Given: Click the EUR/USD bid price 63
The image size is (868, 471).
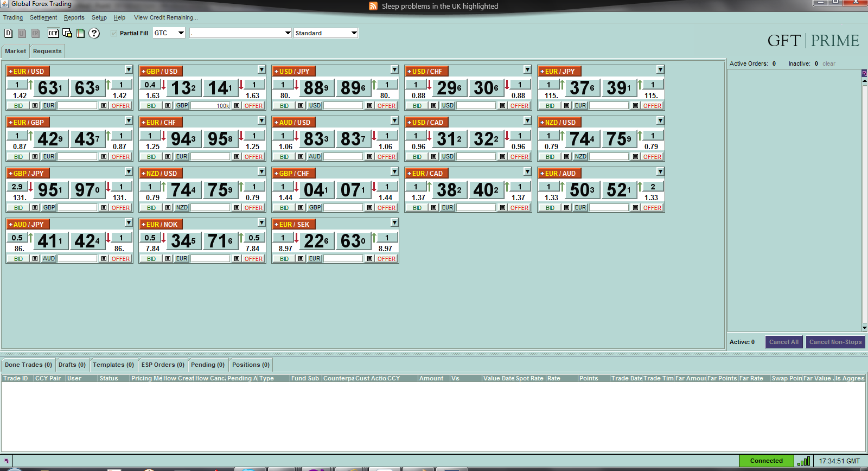Looking at the screenshot, I should [50, 88].
